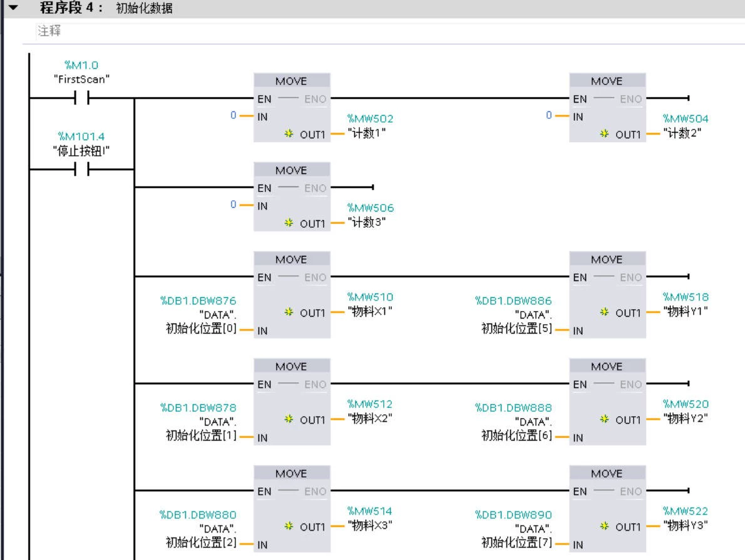Click star icon on 物料X1 MOVE block
Image resolution: width=745 pixels, height=560 pixels.
[289, 312]
